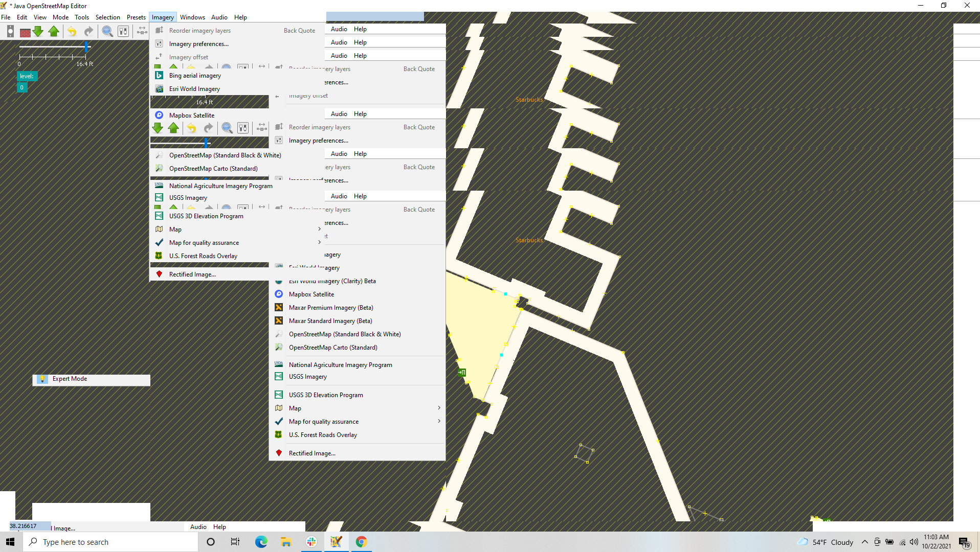The height and width of the screenshot is (552, 980).
Task: Open the Presets menu
Action: tap(136, 17)
